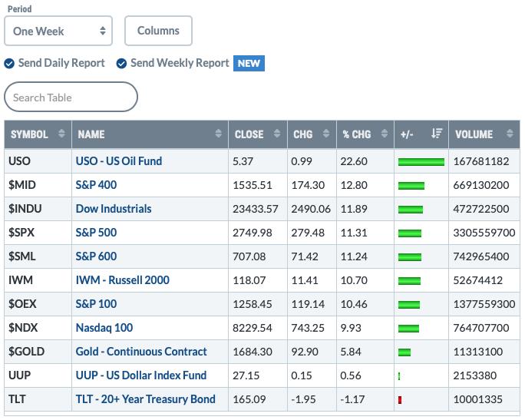Screen dimensions: 525x420
Task: Click the Columns button
Action: click(158, 31)
